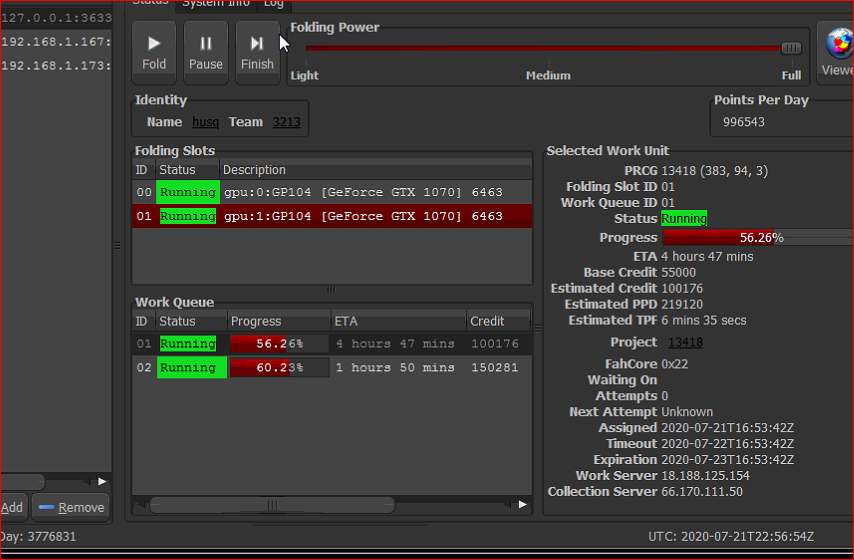Select folding slot 01 row
This screenshot has height=560, width=854.
(x=332, y=216)
